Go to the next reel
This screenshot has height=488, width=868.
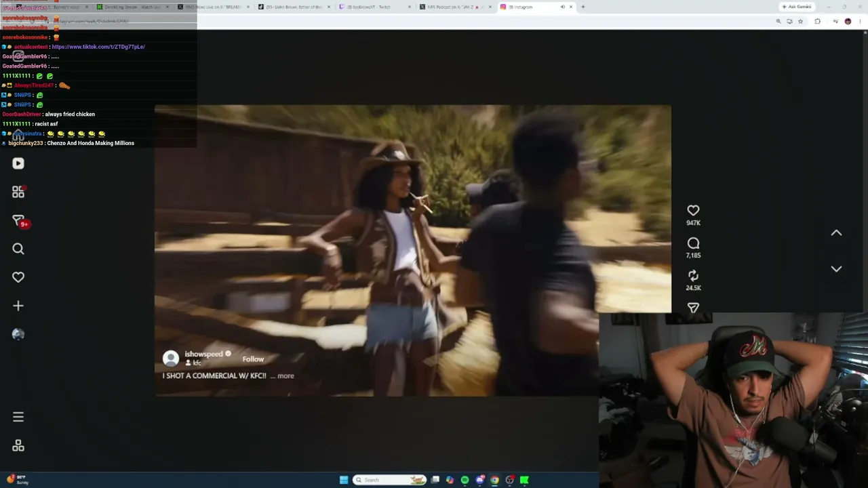coord(836,269)
